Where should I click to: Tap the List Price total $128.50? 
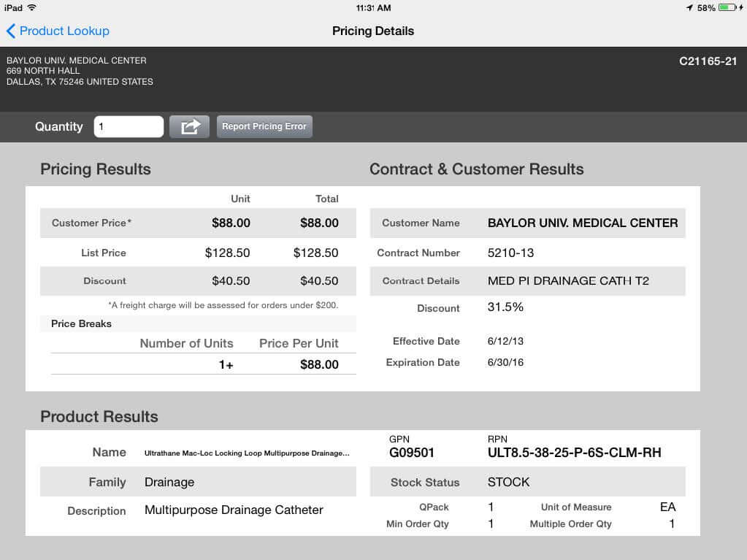coord(315,253)
